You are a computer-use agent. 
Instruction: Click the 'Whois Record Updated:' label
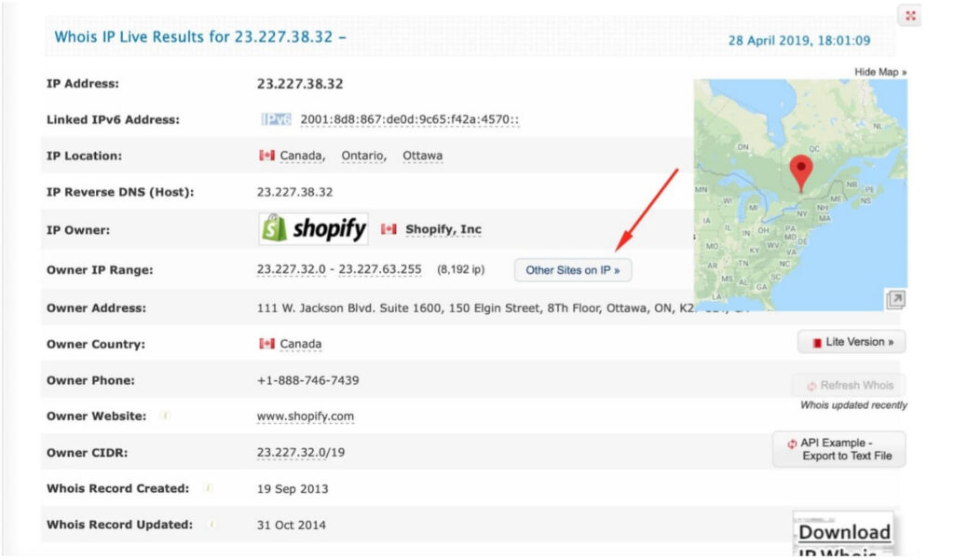pos(120,525)
